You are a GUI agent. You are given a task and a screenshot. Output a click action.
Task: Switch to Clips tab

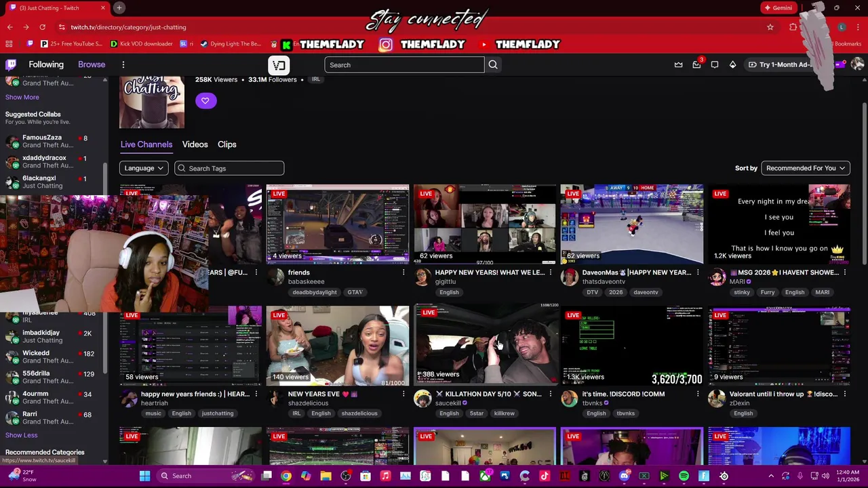[227, 144]
